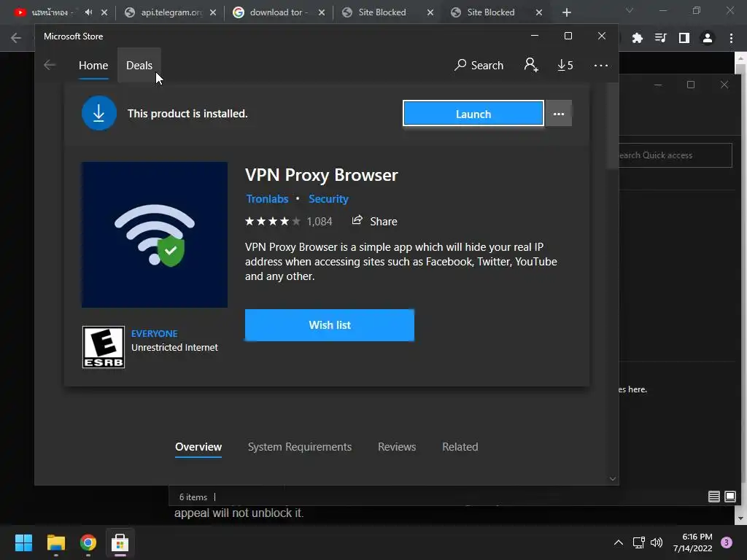Open Chrome's three-dot menu
747x560 pixels.
(731, 38)
